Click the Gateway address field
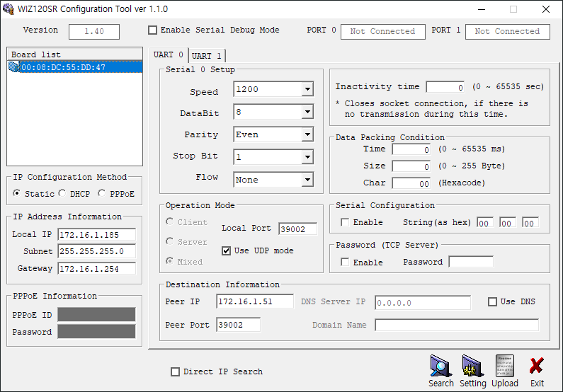 96,269
